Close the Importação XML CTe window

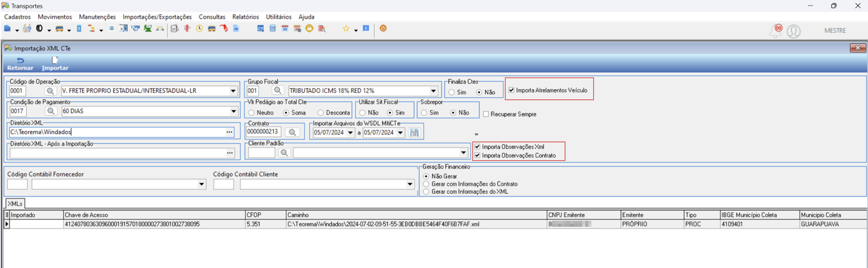[857, 47]
